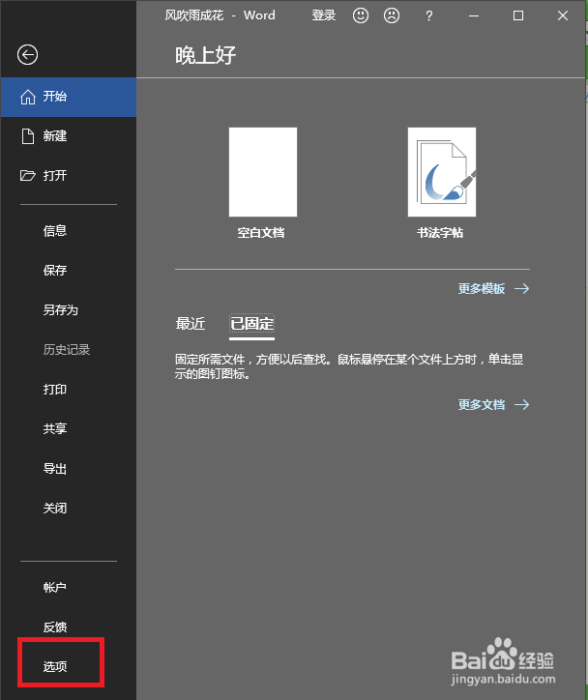This screenshot has width=588, height=700.
Task: Open the 书法字帖 template
Action: [x=442, y=183]
